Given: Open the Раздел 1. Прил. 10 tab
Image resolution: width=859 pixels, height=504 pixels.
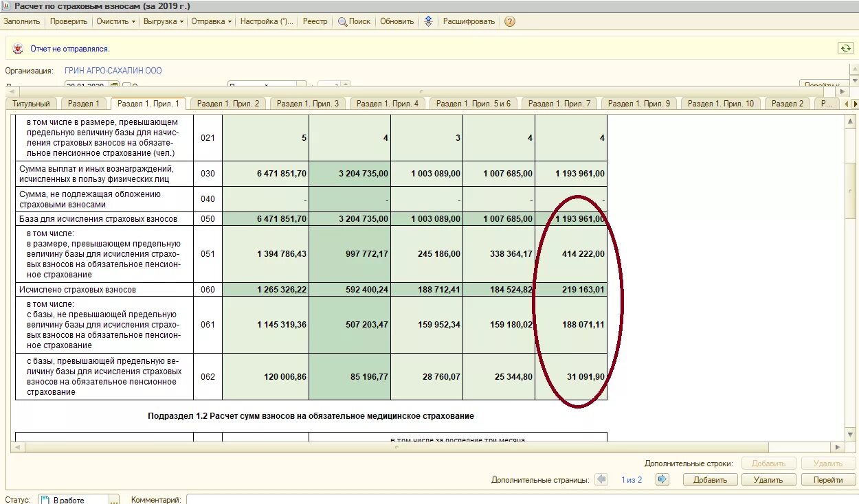Looking at the screenshot, I should coord(721,104).
